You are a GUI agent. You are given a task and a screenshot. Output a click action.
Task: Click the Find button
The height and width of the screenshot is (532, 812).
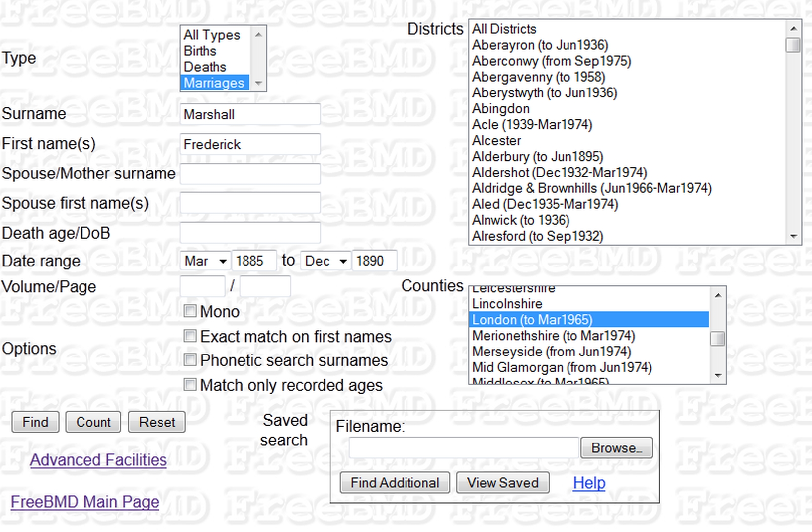(x=35, y=422)
